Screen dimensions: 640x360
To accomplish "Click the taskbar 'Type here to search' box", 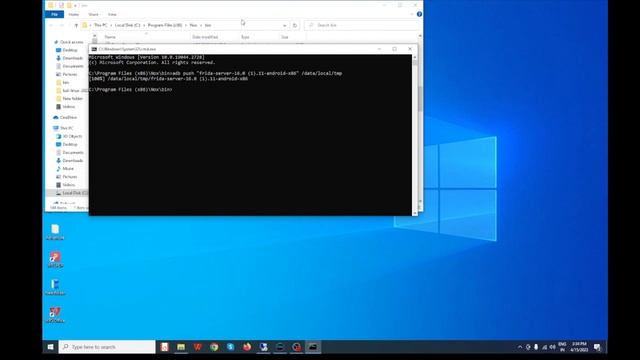I will pyautogui.click(x=107, y=347).
